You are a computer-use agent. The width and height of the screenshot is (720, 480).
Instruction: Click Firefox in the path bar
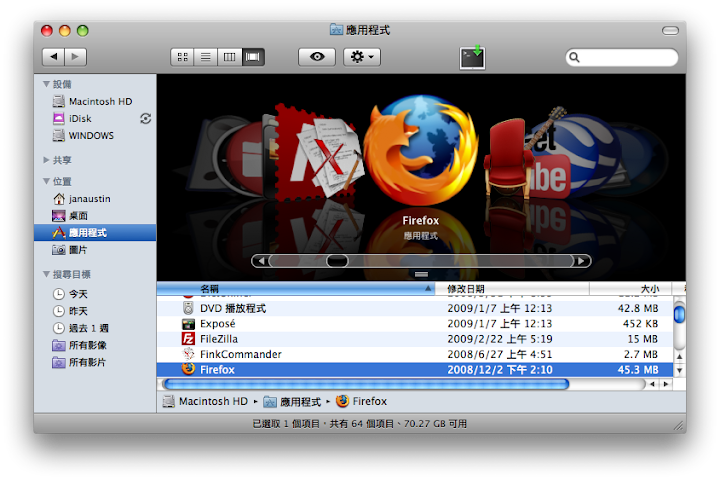361,401
